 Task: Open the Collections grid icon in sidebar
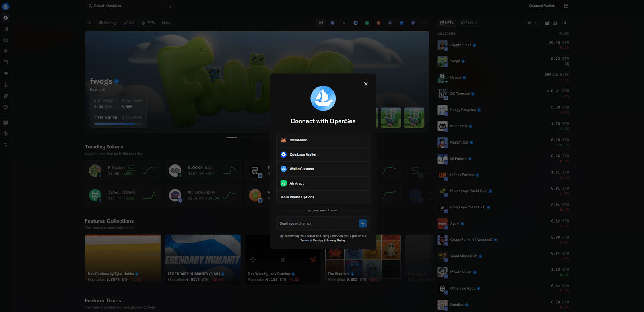coord(6,29)
